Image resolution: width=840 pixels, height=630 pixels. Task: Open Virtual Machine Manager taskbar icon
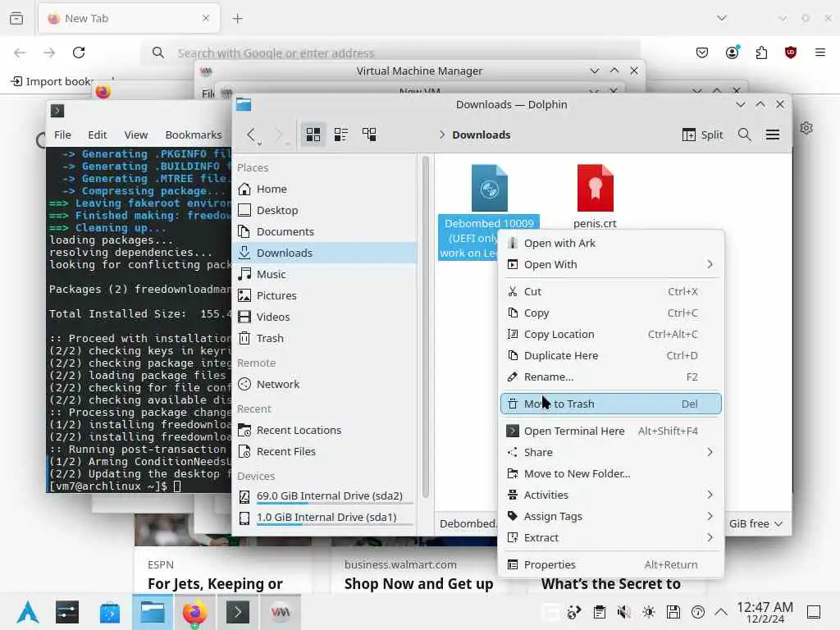(280, 612)
